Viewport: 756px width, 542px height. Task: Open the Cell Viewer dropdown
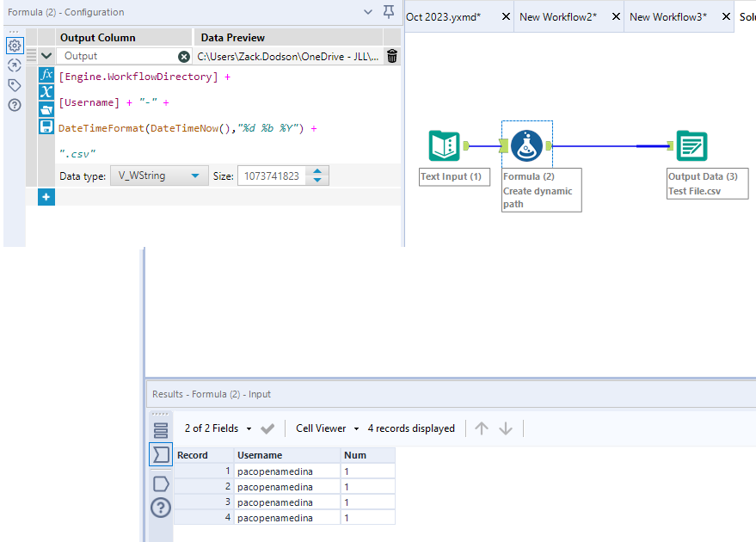tap(356, 428)
